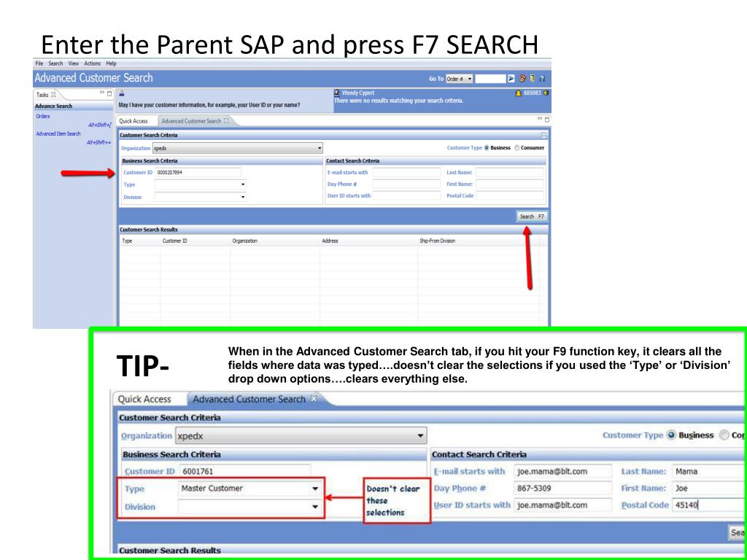Close the Advanced Customer Search tab in top screenshot
Screen dimensions: 747x560
coord(226,120)
